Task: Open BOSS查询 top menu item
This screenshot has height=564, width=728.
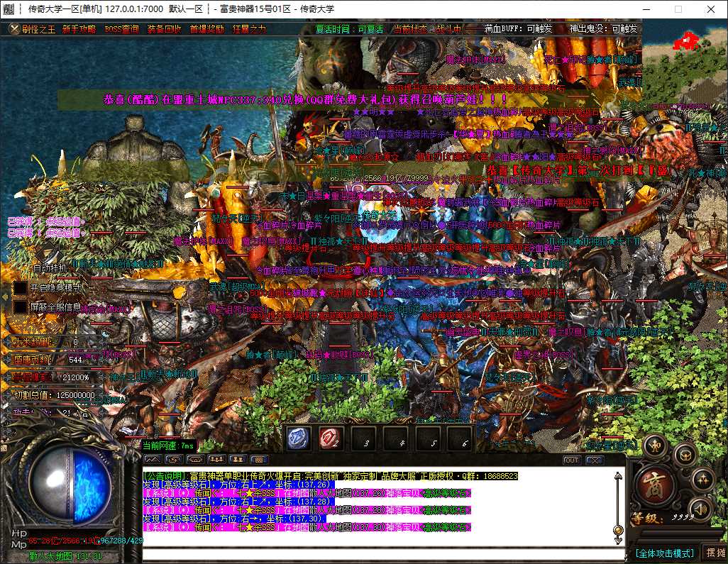Action: pyautogui.click(x=121, y=29)
